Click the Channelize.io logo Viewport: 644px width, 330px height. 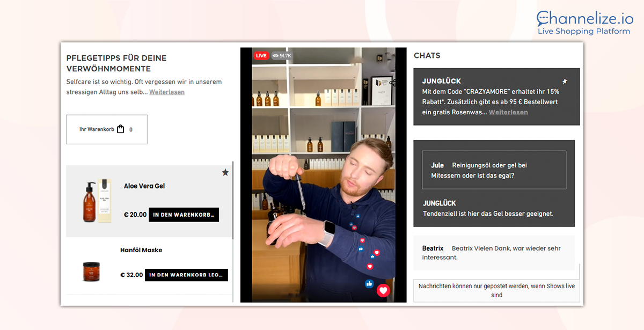click(x=585, y=18)
